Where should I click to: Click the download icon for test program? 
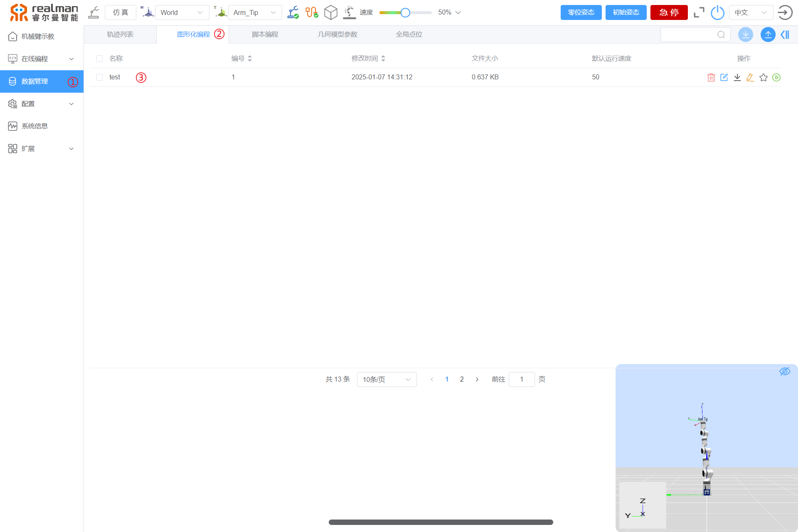pyautogui.click(x=737, y=77)
